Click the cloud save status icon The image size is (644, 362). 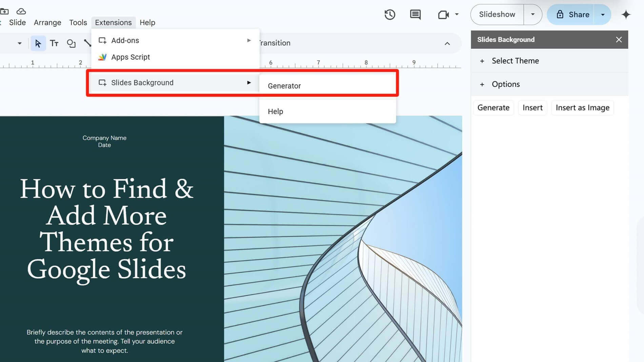point(21,12)
